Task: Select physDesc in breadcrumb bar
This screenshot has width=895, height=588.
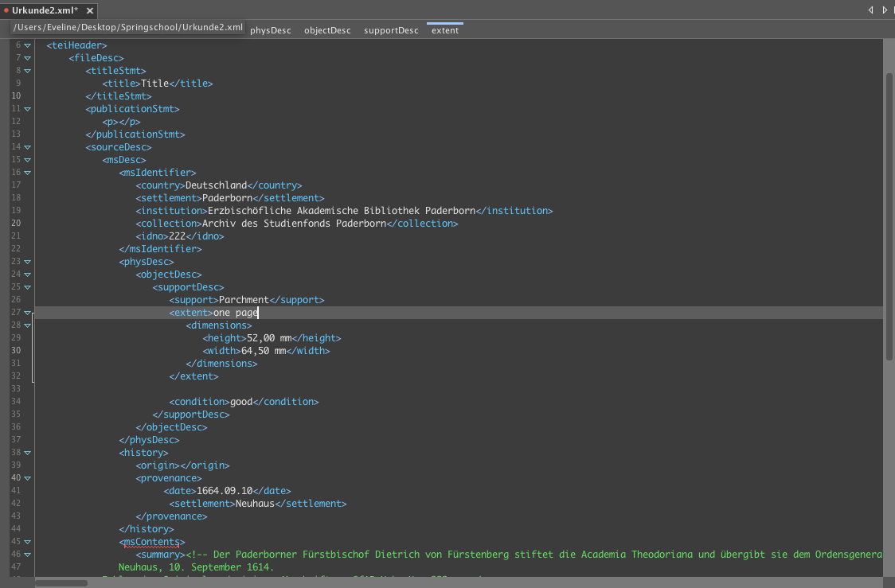Action: click(271, 30)
